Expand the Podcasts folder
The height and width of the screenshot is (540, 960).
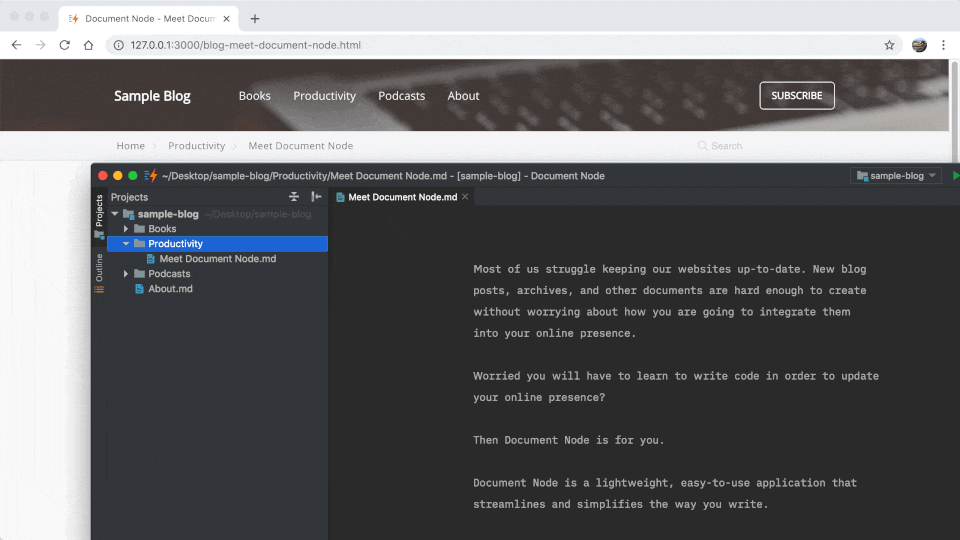pyautogui.click(x=126, y=274)
